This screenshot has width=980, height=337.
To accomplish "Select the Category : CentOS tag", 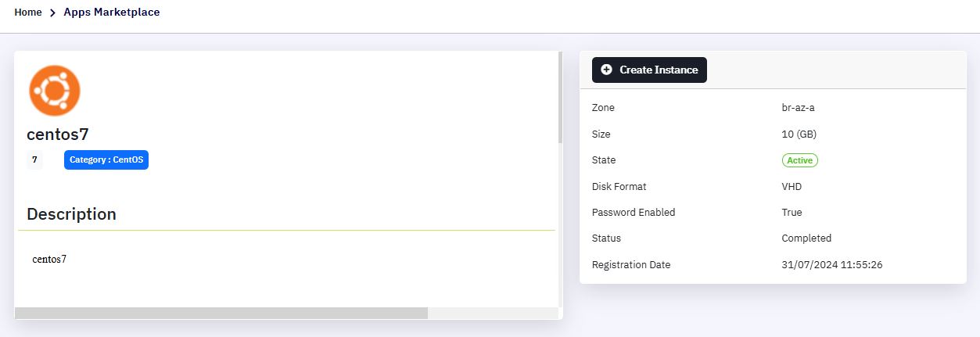I will [106, 160].
